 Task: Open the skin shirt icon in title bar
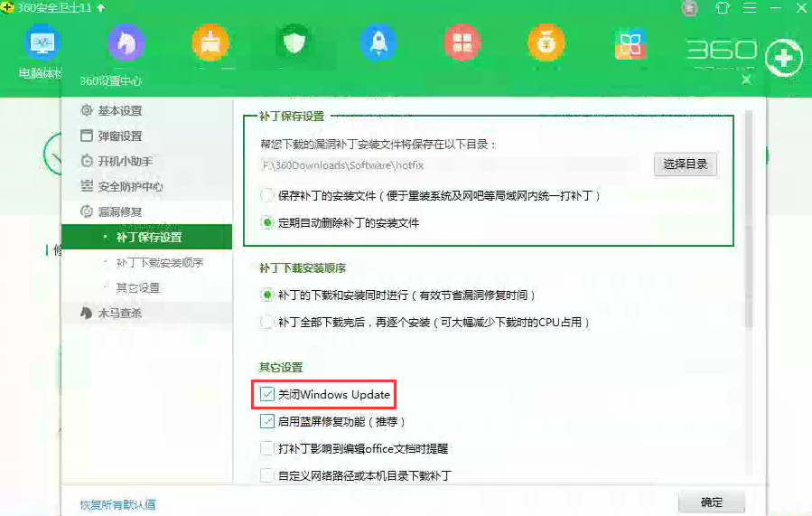click(x=723, y=8)
